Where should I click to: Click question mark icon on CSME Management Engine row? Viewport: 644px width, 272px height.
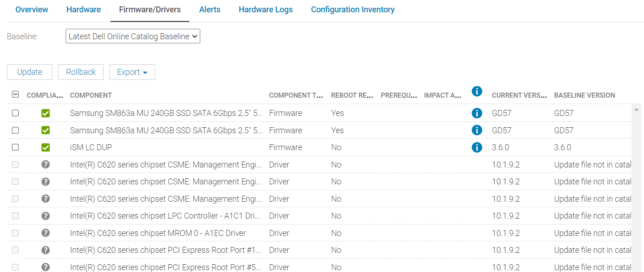pos(45,164)
